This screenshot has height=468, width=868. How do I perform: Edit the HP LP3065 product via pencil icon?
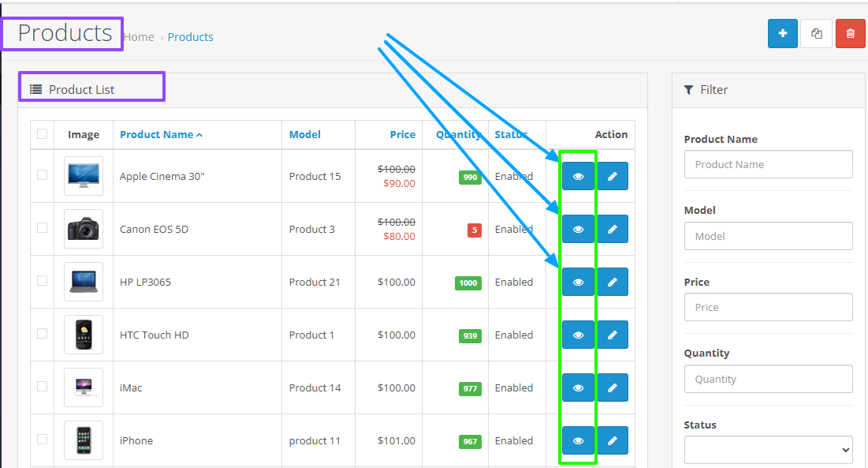coord(613,283)
